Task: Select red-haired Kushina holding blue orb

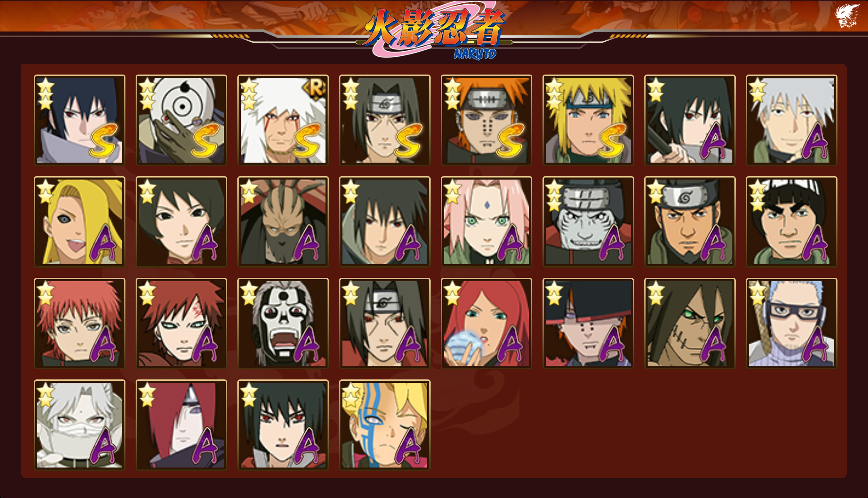Action: pos(486,323)
